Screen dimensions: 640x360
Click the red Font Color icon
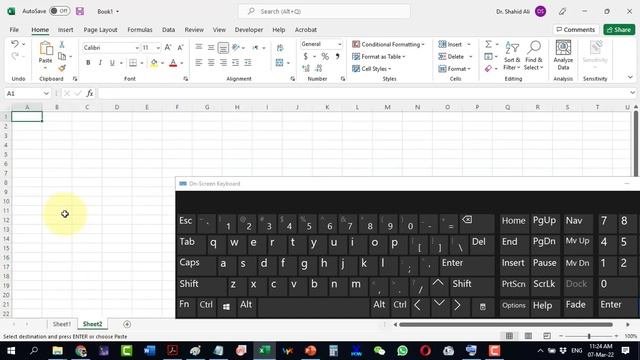[x=173, y=63]
